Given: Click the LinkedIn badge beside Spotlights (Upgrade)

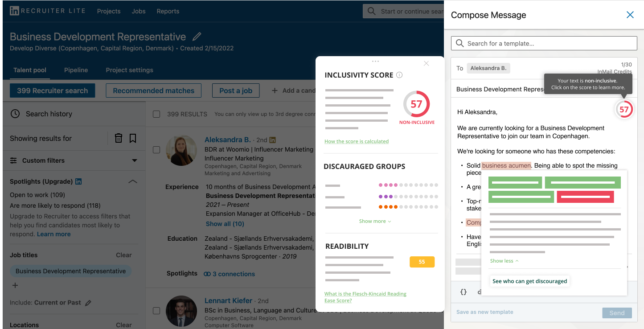Looking at the screenshot, I should coord(78,181).
